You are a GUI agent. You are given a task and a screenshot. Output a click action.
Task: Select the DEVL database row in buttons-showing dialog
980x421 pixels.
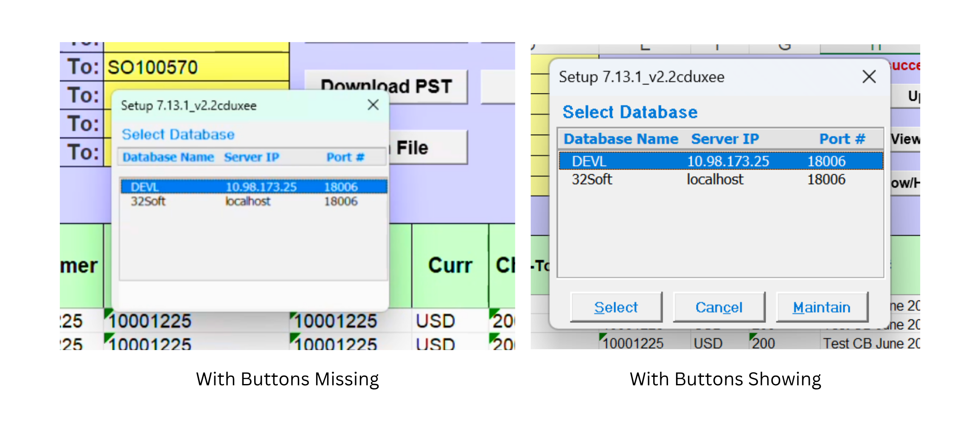tap(721, 161)
